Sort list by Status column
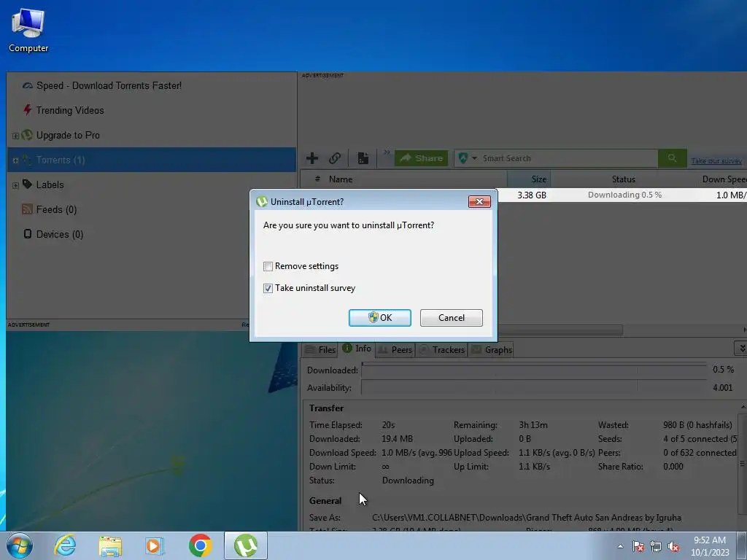 [x=623, y=179]
